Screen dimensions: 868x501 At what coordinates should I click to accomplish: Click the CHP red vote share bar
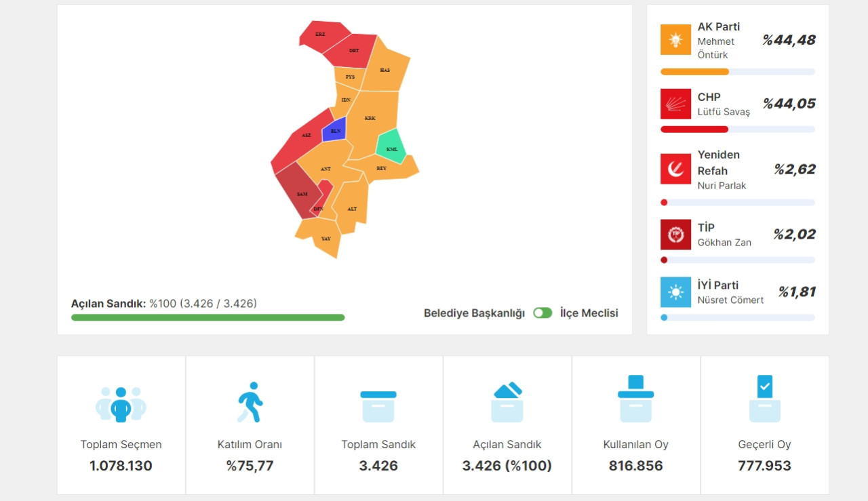coord(694,129)
